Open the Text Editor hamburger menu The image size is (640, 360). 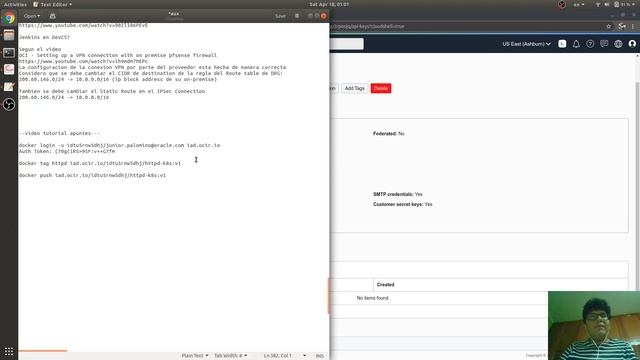click(297, 16)
